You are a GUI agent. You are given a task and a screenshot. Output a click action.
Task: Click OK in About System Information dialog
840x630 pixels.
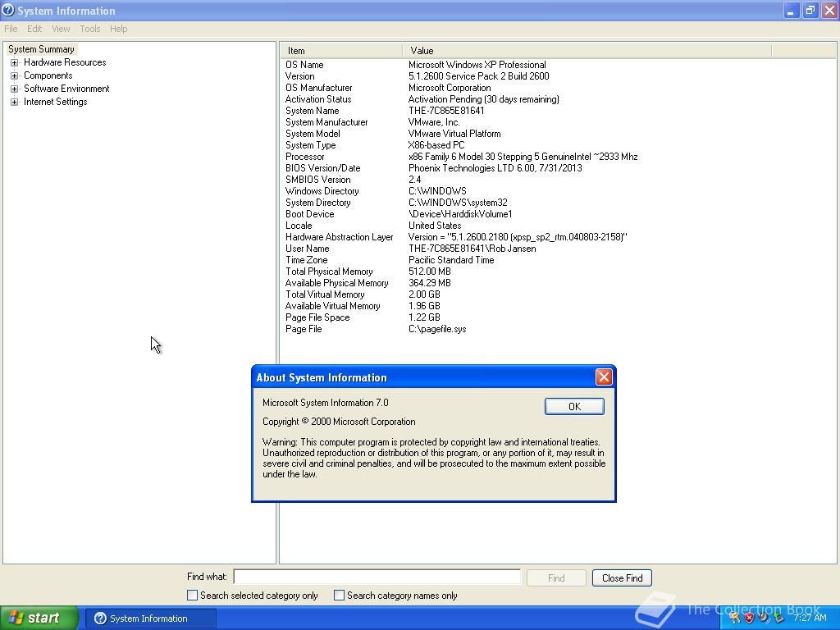coord(574,407)
